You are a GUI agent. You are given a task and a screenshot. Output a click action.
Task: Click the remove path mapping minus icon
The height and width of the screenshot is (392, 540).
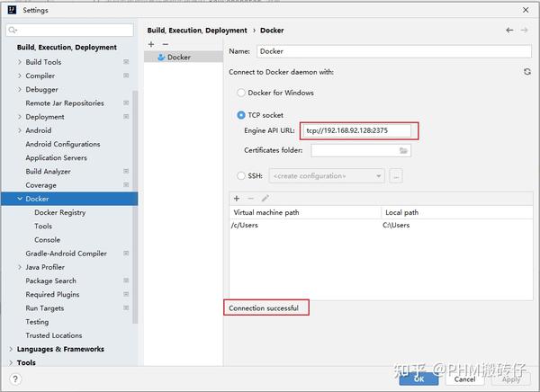tap(251, 198)
